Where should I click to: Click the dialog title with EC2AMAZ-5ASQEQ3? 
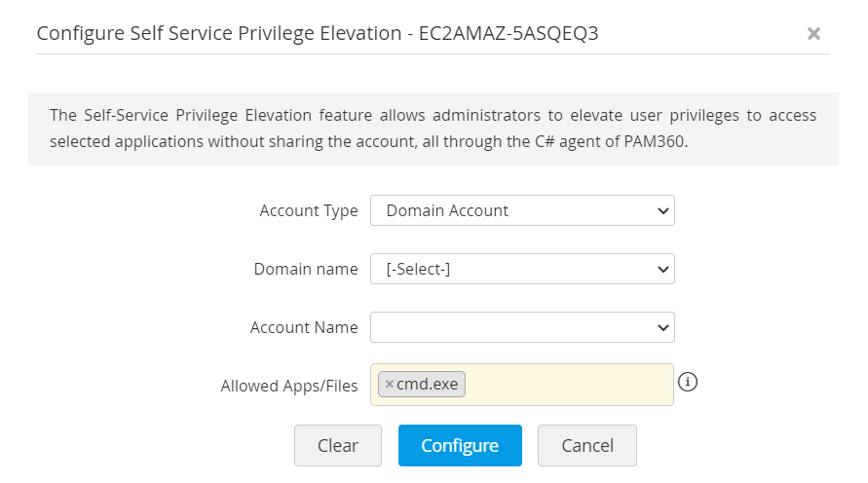point(317,34)
